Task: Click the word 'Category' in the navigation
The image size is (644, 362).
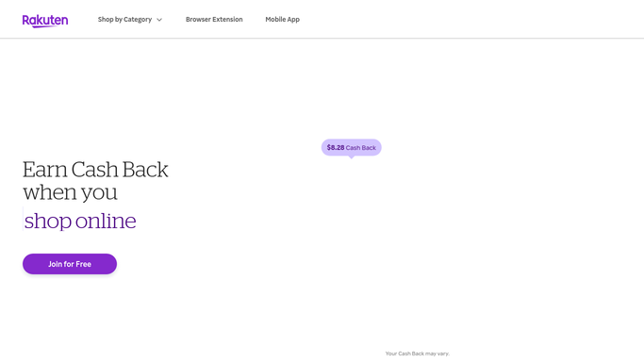Action: point(138,19)
